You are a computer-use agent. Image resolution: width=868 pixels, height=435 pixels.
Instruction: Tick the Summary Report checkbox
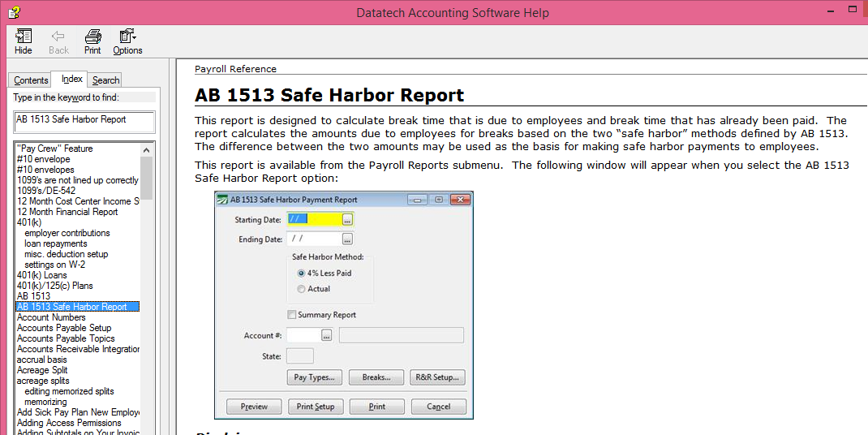[x=292, y=315]
